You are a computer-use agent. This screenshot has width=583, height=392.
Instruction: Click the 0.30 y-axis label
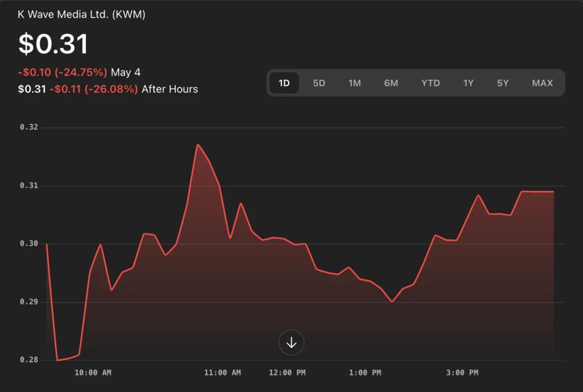point(29,244)
